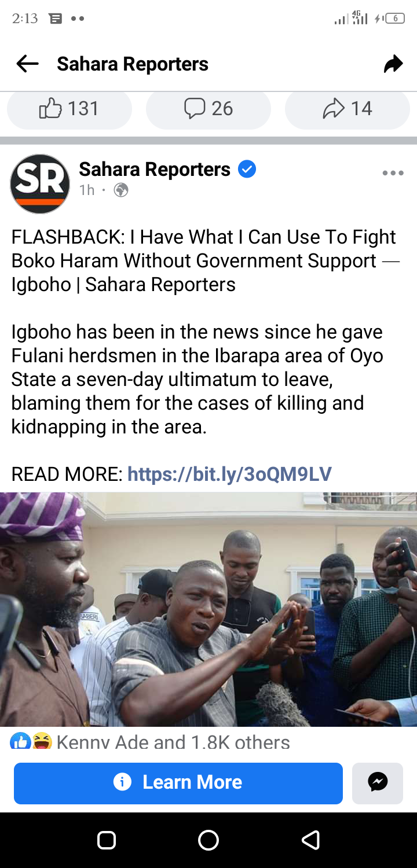Open comments showing 26 count
417x868 pixels.
pyautogui.click(x=209, y=109)
